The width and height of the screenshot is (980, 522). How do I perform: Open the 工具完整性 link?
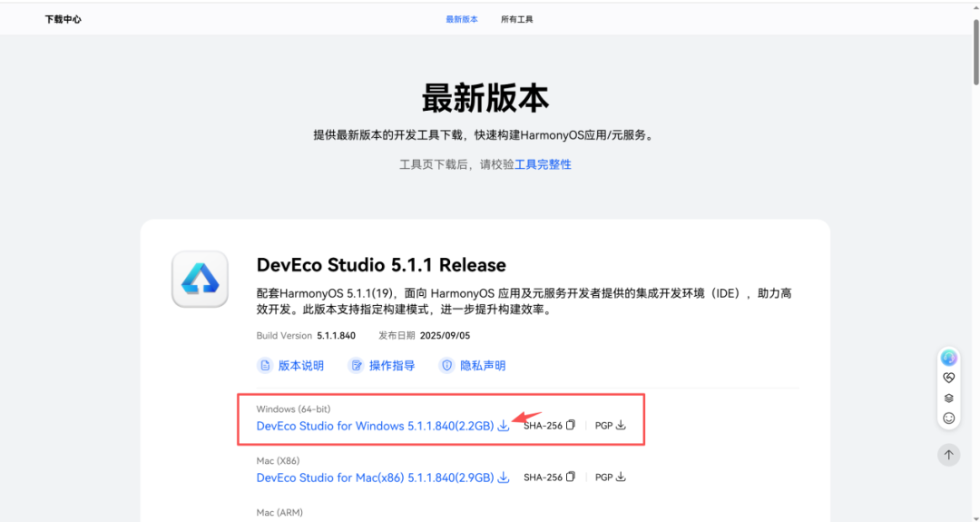[x=543, y=164]
